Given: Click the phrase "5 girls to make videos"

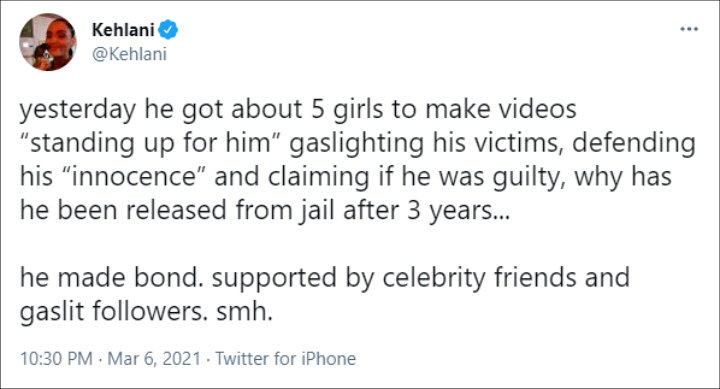Looking at the screenshot, I should tap(444, 110).
